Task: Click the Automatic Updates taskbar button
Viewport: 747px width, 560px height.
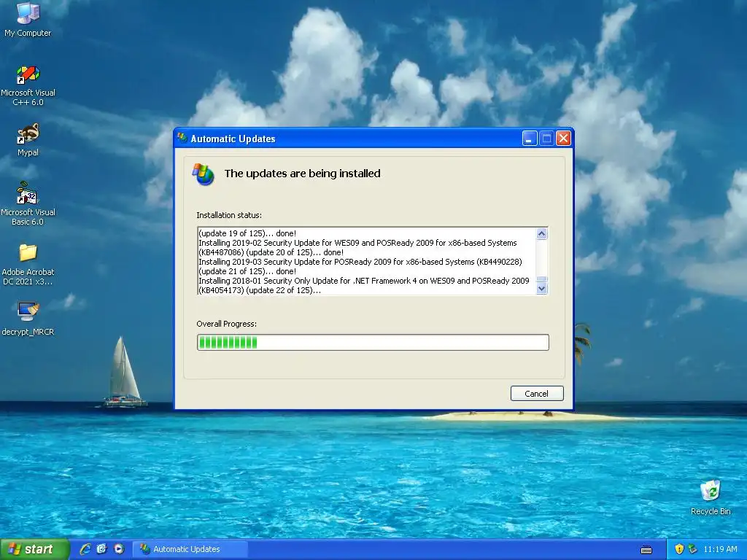Action: 190,549
